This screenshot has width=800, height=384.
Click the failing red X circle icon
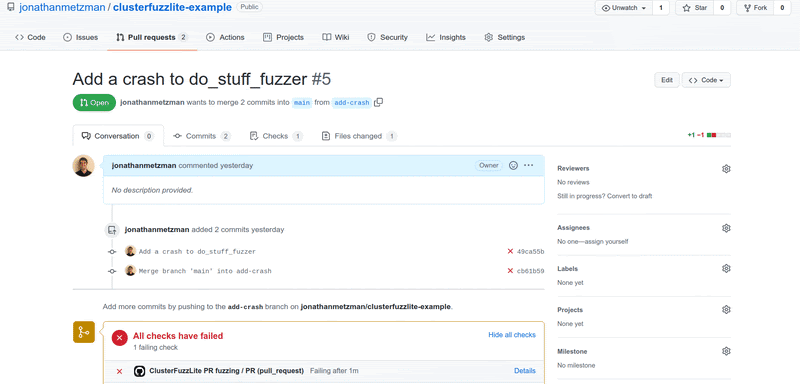[x=119, y=338]
